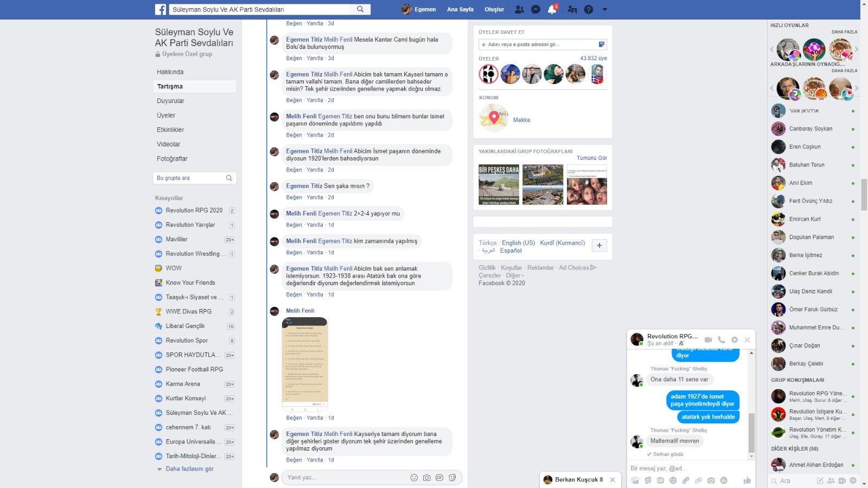This screenshot has width=868, height=488.
Task: Click the next arrow in the Hızlı Oyunlar row
Action: click(x=857, y=49)
